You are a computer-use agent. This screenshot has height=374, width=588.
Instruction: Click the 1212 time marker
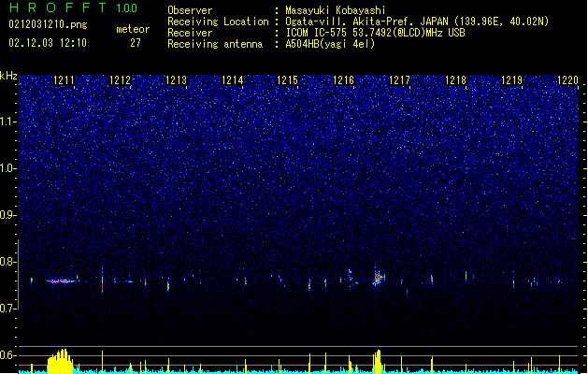(x=120, y=80)
